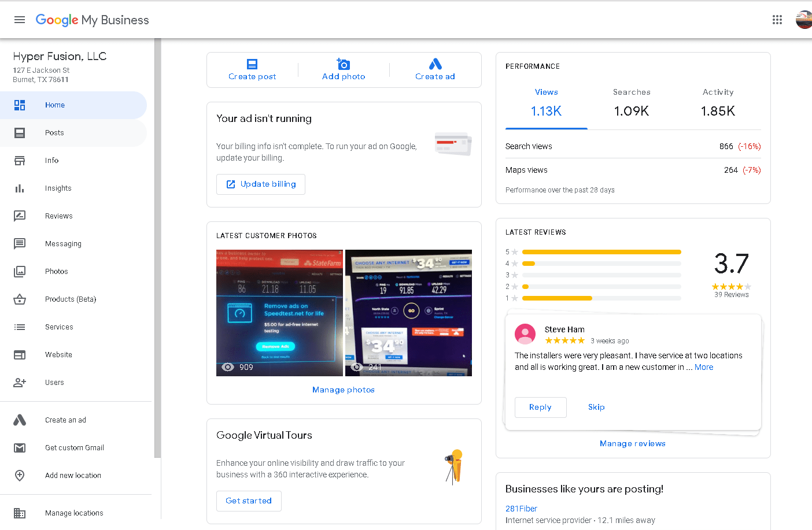Click the Manage photos link
812x530 pixels.
pos(344,390)
